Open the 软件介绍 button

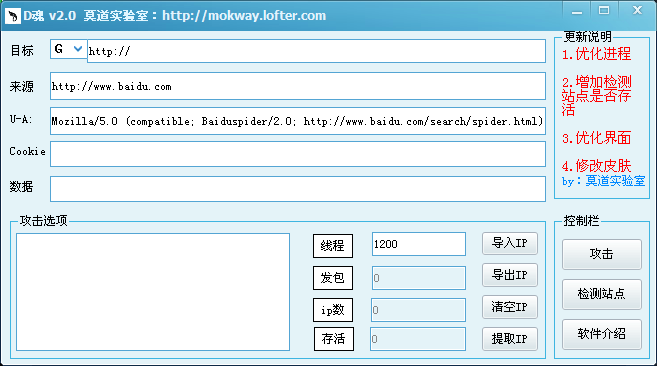602,334
